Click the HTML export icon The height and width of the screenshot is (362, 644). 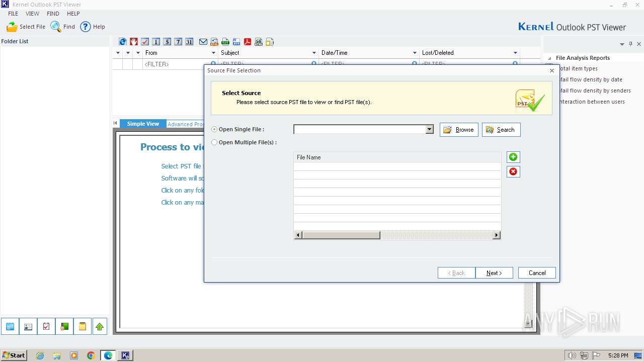point(259,42)
